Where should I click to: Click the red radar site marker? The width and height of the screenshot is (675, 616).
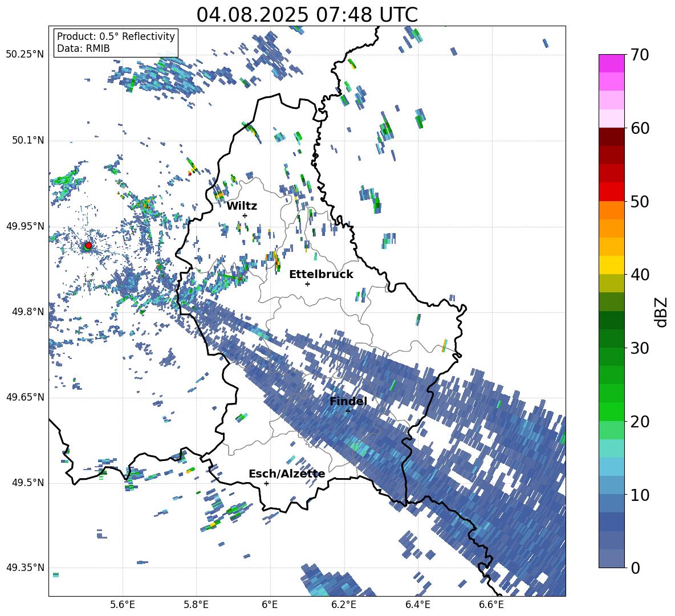tap(88, 245)
